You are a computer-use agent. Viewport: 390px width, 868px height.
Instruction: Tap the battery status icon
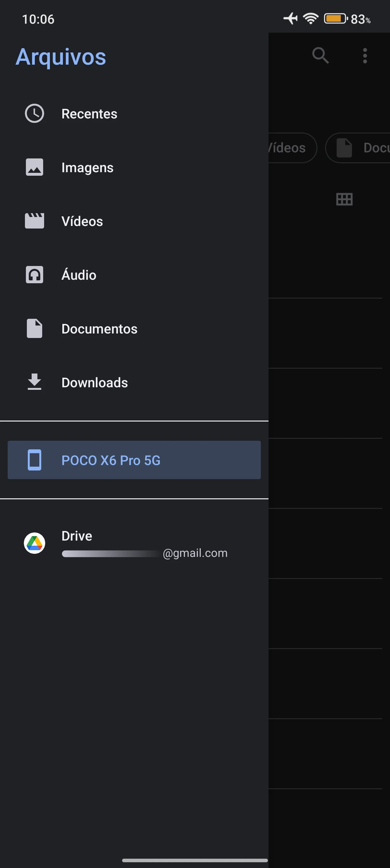(336, 19)
